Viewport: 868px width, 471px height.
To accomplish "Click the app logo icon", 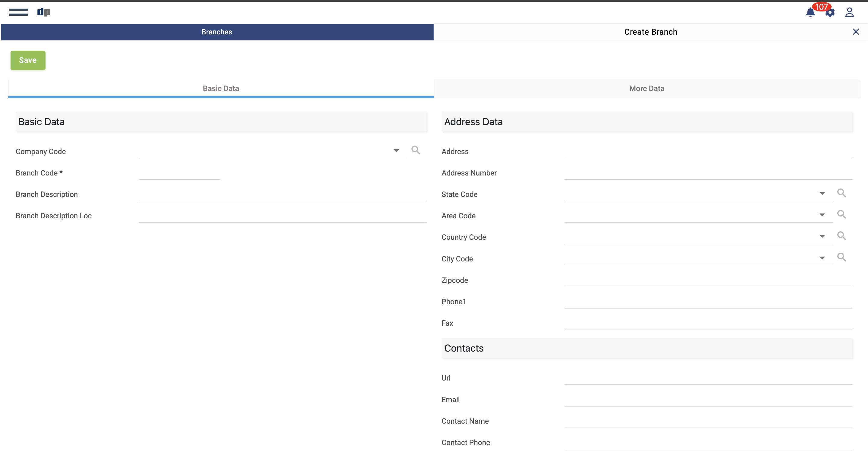I will click(x=44, y=12).
